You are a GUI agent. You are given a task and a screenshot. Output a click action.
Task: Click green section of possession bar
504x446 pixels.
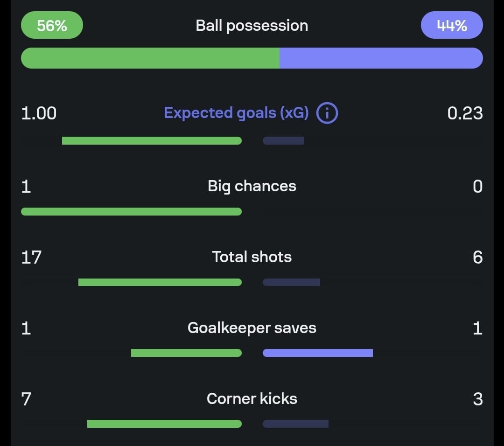pos(150,58)
